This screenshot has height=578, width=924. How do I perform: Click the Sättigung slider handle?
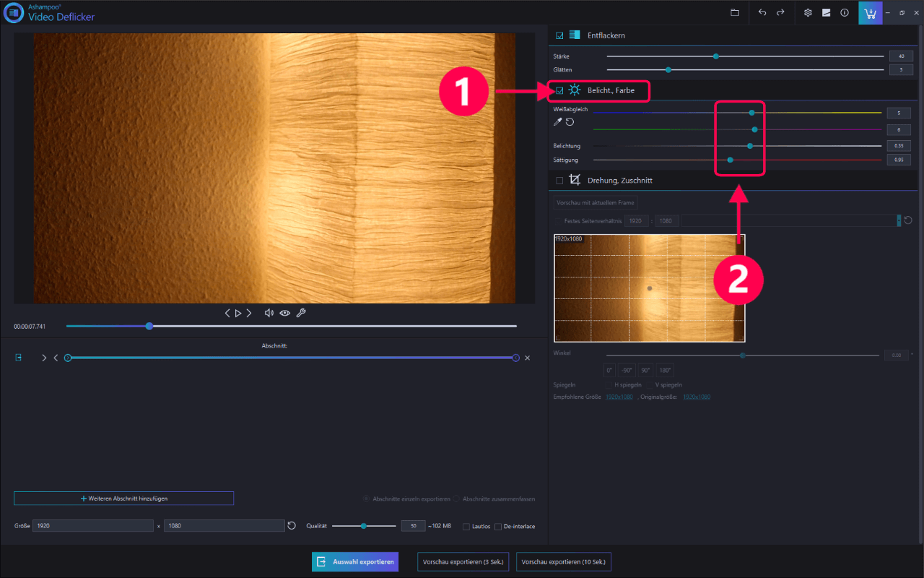click(x=731, y=160)
